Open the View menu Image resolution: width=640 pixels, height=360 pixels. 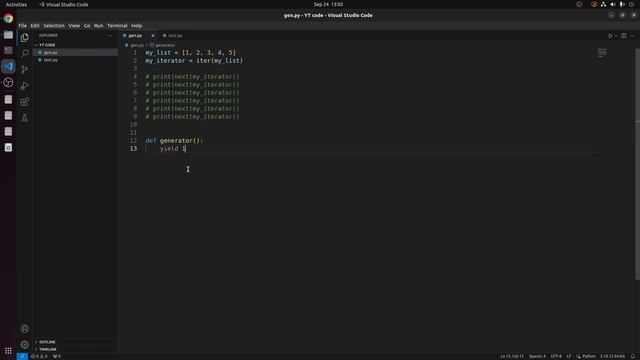(74, 25)
